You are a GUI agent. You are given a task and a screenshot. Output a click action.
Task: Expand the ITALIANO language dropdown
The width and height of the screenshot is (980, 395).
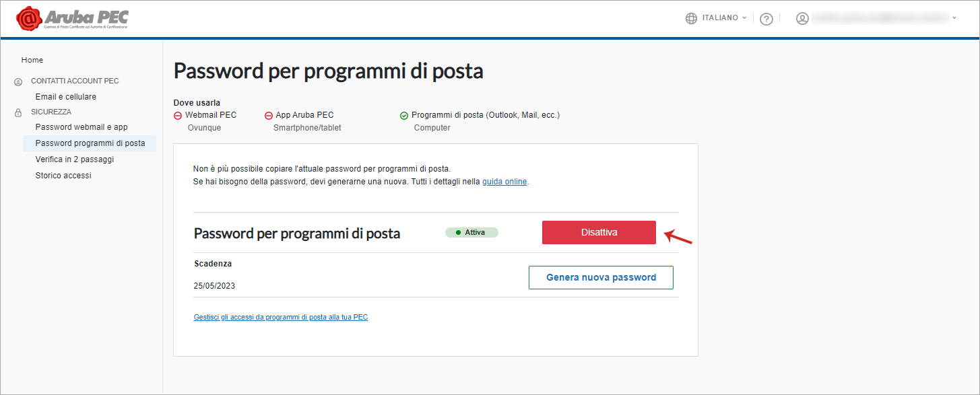(x=725, y=18)
